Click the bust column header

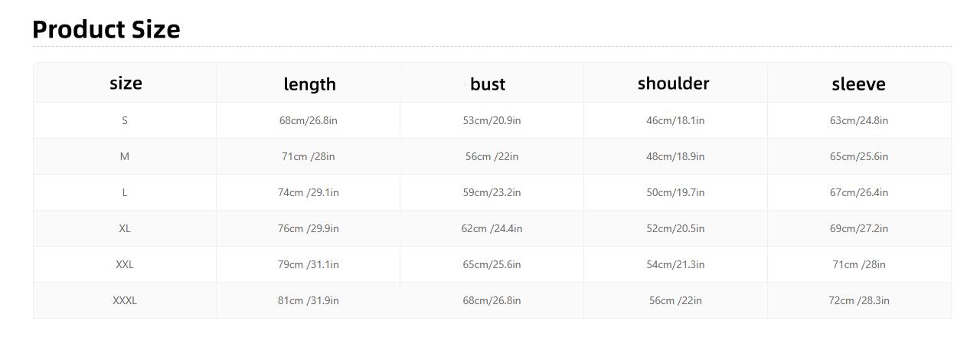pyautogui.click(x=488, y=84)
